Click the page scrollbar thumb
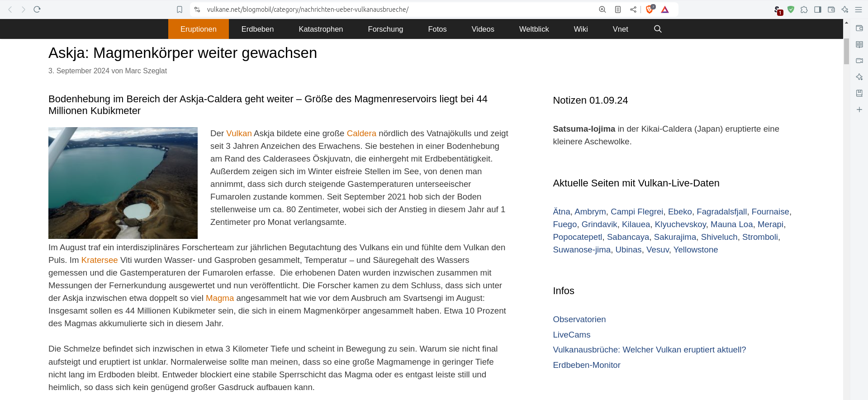This screenshot has width=868, height=400. pyautogui.click(x=846, y=51)
